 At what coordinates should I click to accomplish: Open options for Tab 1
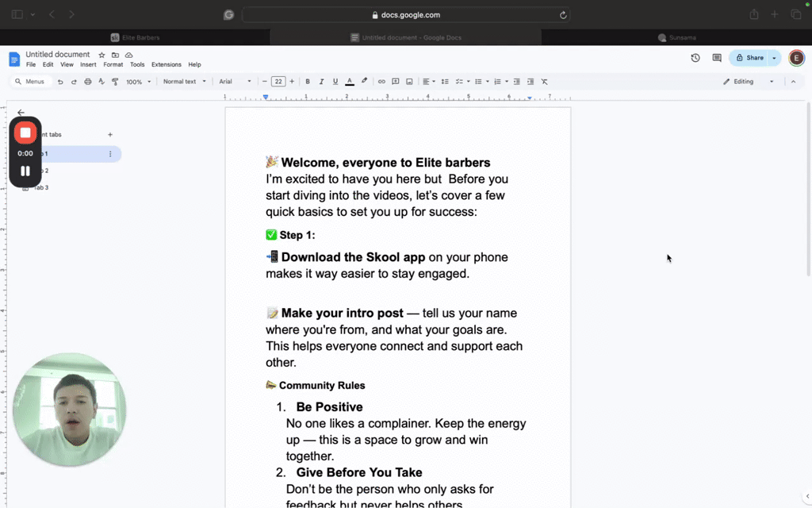109,154
